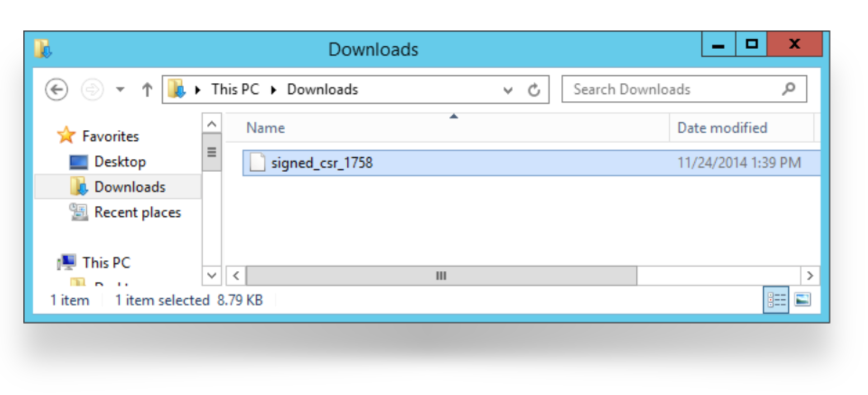Viewport: 868px width, 395px height.
Task: Open recent locations dropdown arrow
Action: point(120,89)
